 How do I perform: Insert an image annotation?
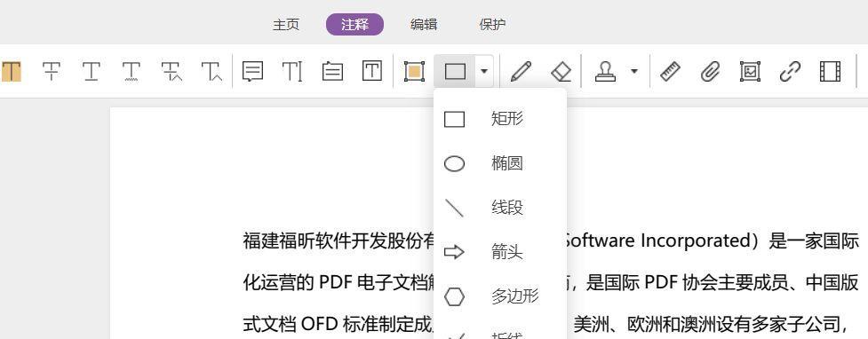[x=750, y=71]
